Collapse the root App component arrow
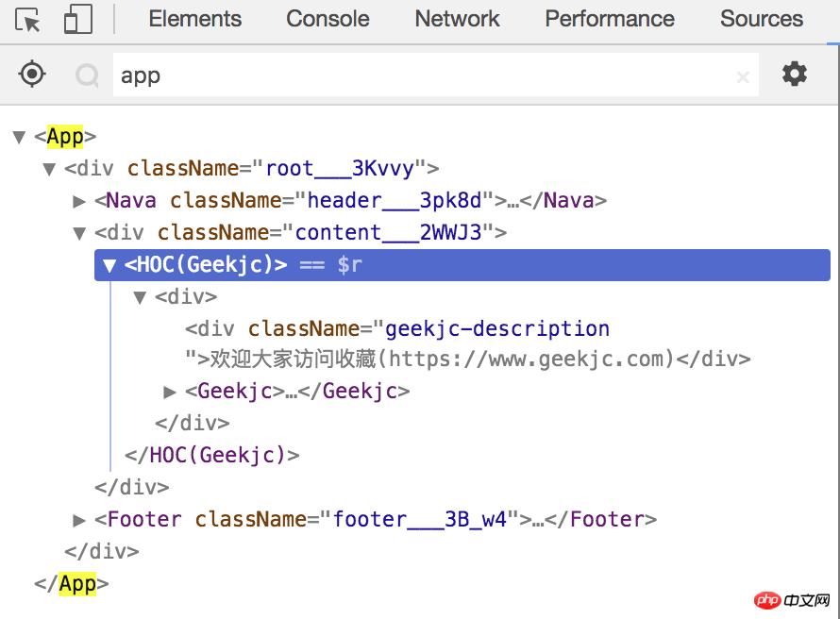The image size is (840, 619). coord(19,138)
